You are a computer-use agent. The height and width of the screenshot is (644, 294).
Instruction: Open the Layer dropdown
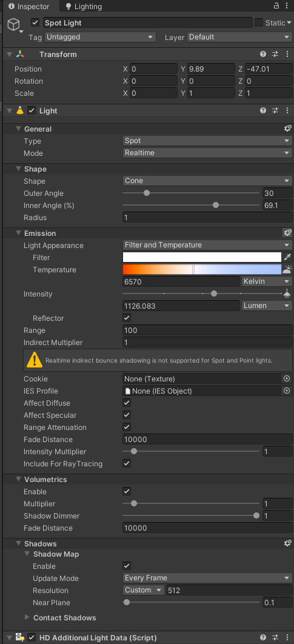coord(240,37)
